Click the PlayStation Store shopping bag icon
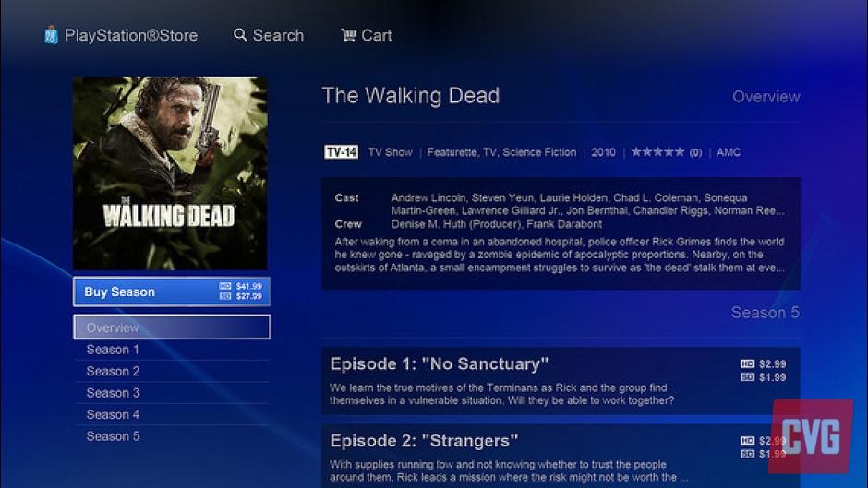Image resolution: width=868 pixels, height=488 pixels. point(51,35)
